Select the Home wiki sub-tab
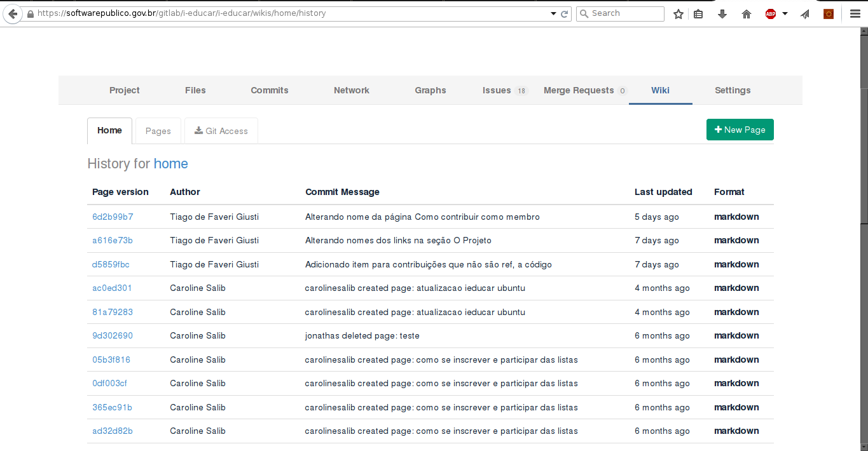 coord(109,131)
